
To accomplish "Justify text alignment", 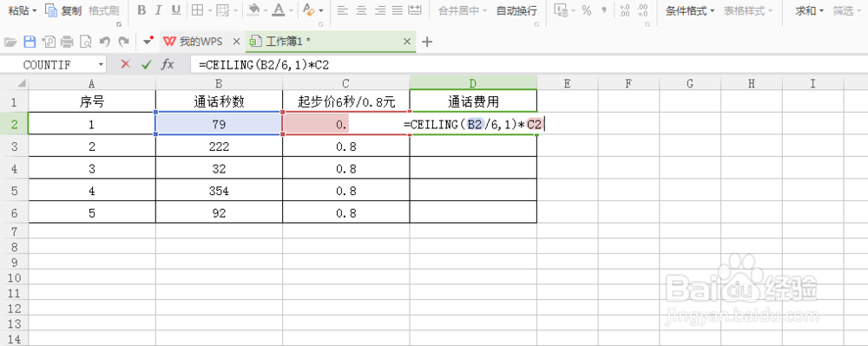I will 397,10.
